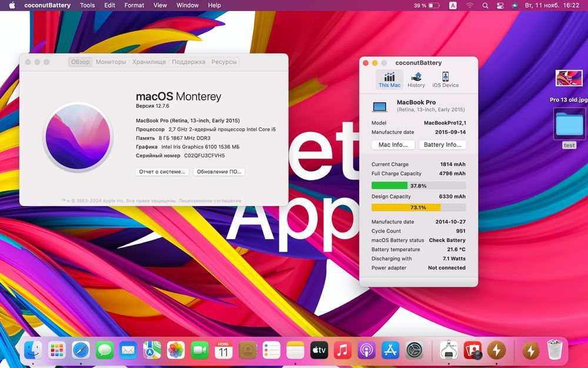Select the This Mac toolbar icon
This screenshot has width=588, height=368.
tap(389, 79)
